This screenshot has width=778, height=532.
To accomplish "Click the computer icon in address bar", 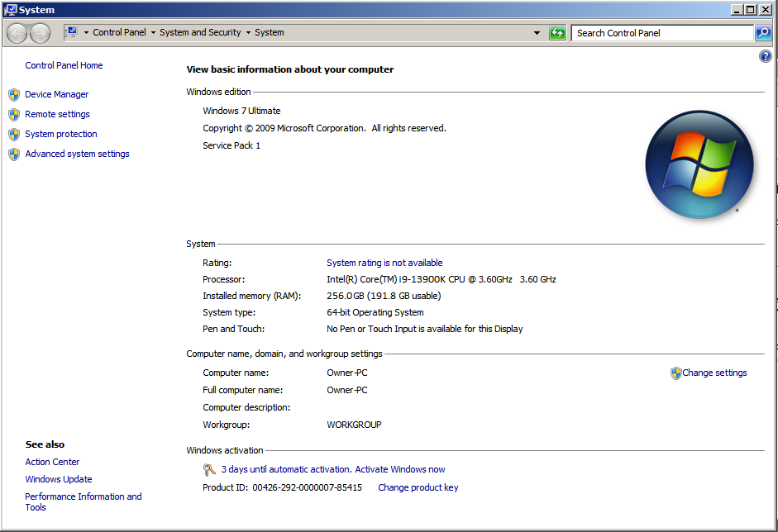I will (72, 32).
